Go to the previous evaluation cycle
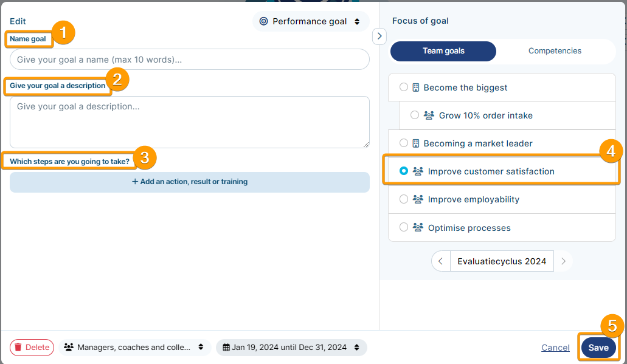The width and height of the screenshot is (627, 364). [x=441, y=261]
